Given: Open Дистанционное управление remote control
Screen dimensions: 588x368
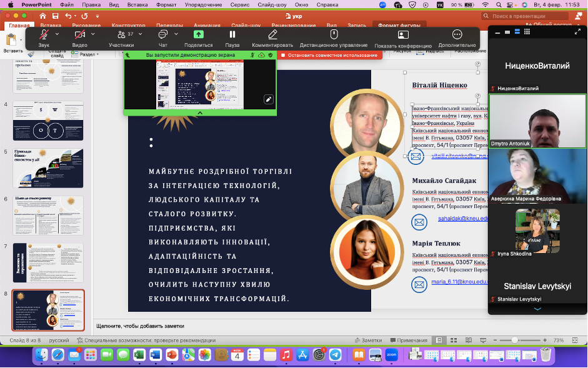Looking at the screenshot, I should pyautogui.click(x=334, y=39).
